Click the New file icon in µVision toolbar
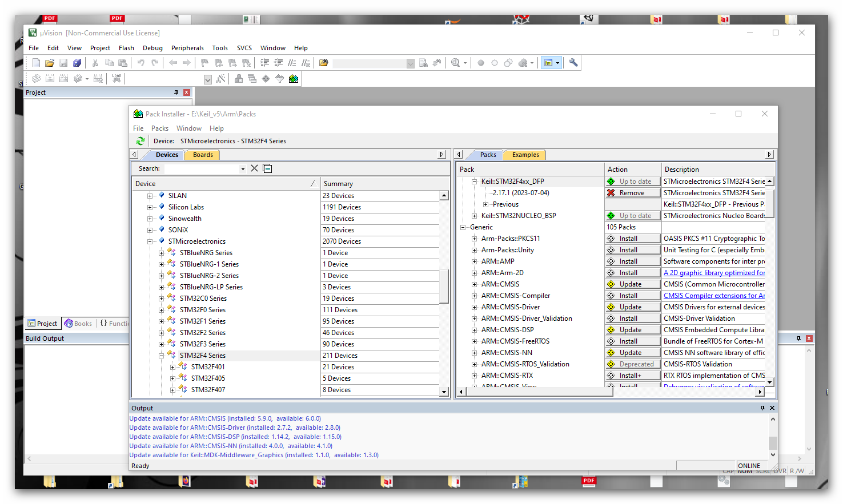Viewport: 843px width, 504px height. pos(37,63)
